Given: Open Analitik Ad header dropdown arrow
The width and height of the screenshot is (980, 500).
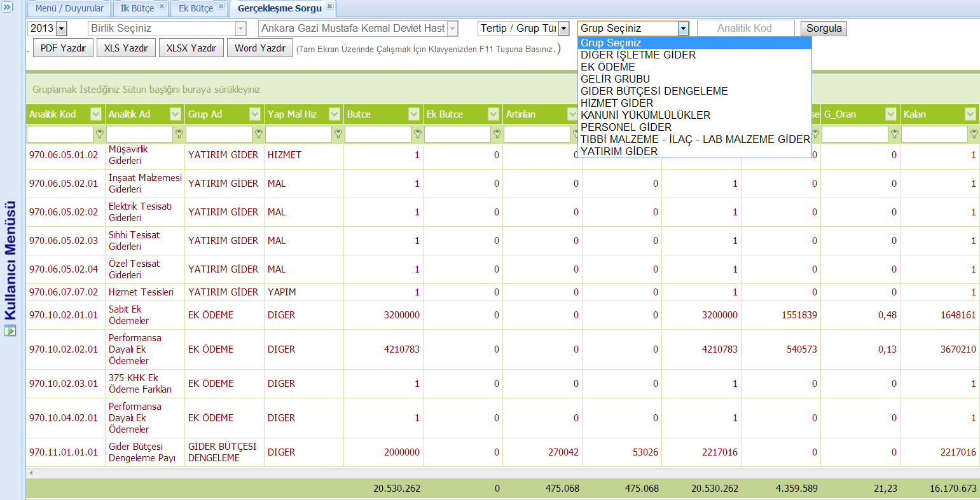Looking at the screenshot, I should pos(176,114).
